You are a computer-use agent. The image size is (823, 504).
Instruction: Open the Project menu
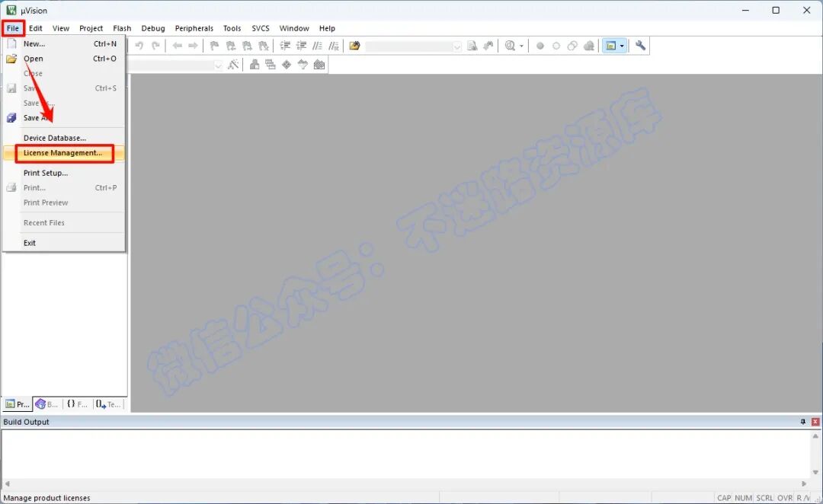click(x=91, y=28)
